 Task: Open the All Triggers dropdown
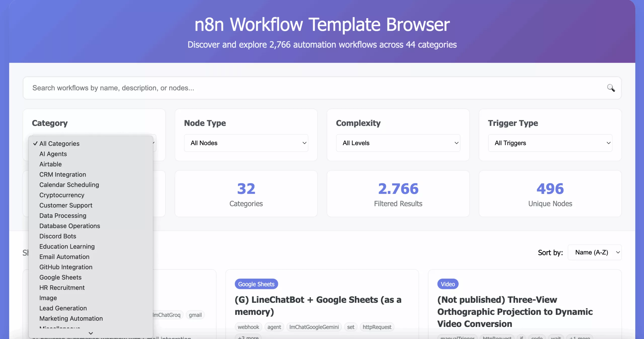point(550,143)
